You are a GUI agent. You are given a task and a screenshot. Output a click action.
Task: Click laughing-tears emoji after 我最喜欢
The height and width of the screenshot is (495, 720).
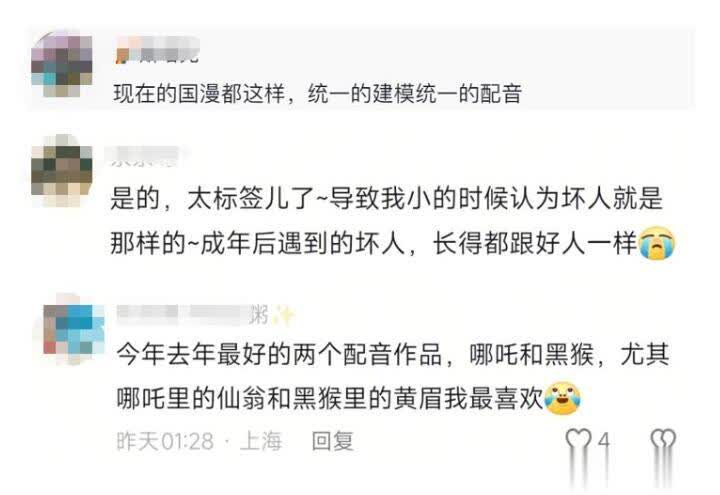coord(562,398)
